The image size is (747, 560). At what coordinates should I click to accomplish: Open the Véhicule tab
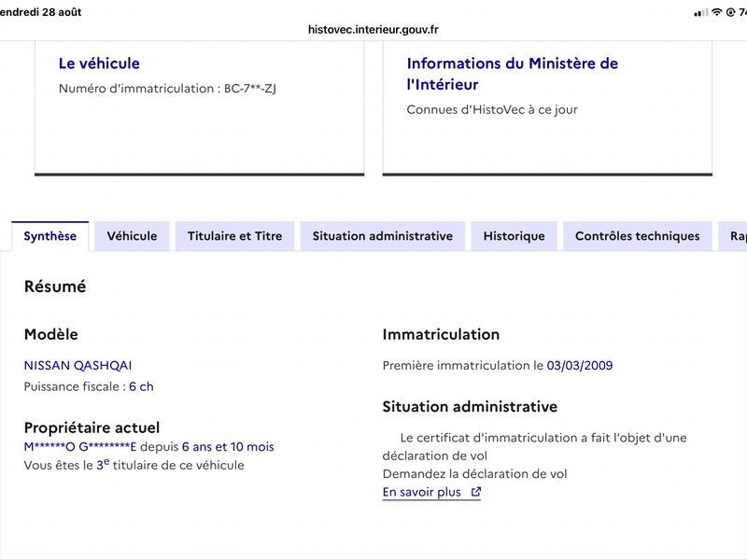pos(132,236)
